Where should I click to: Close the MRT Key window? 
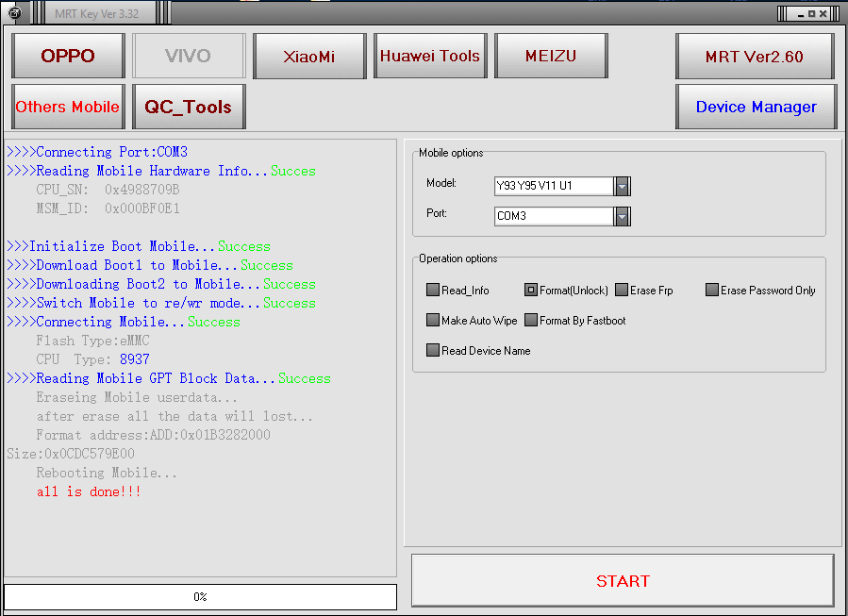(x=823, y=14)
